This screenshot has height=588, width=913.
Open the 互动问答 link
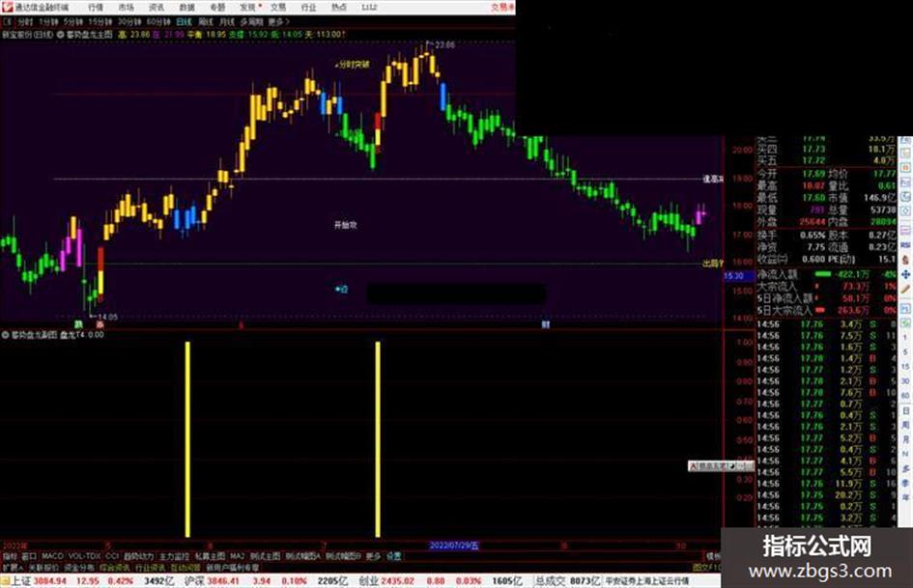tap(185, 567)
